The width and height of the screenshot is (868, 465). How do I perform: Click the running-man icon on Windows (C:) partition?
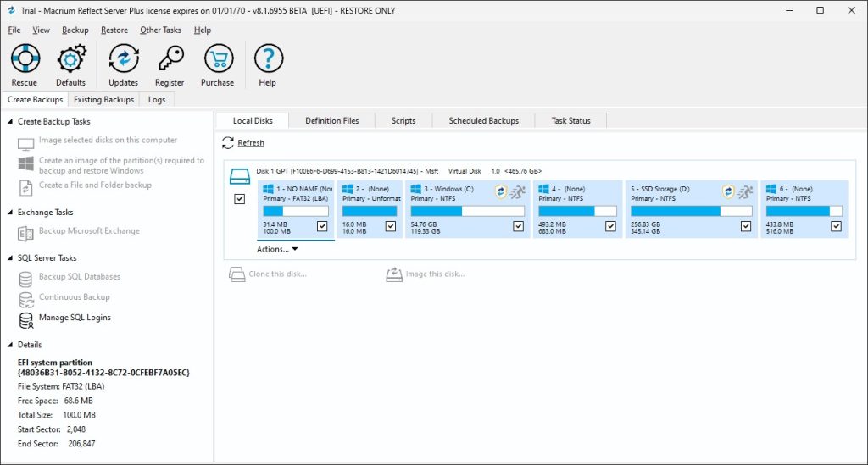click(x=518, y=192)
